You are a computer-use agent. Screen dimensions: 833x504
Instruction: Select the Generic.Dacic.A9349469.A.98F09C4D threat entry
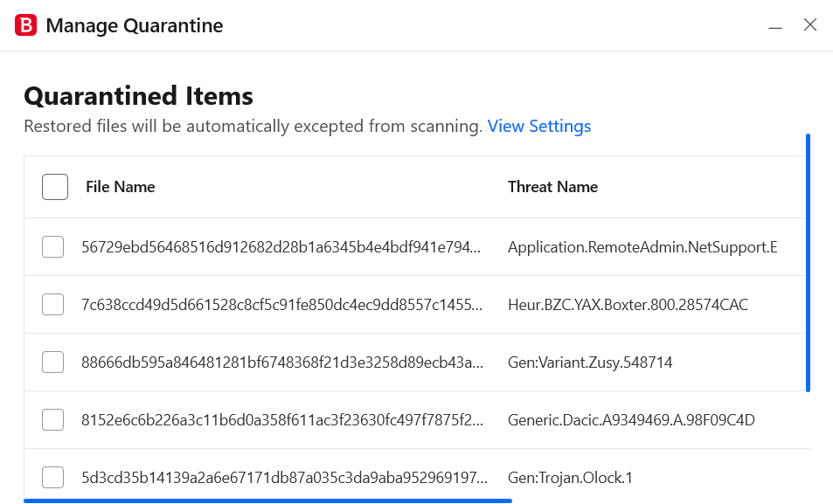click(x=631, y=420)
